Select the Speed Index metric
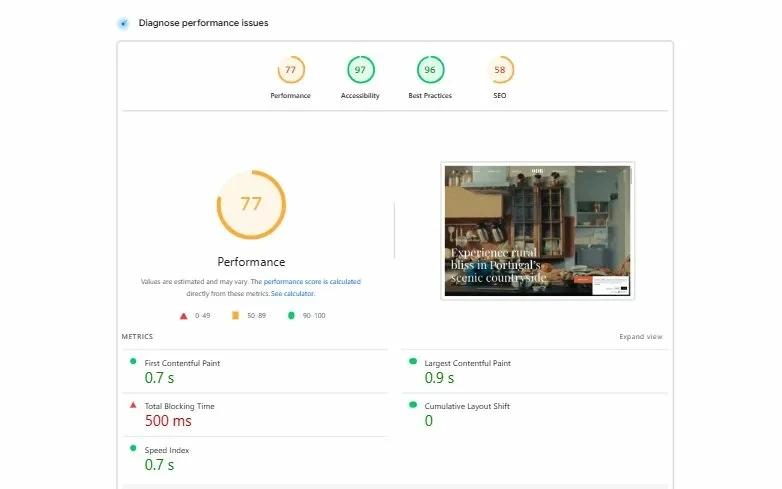 pyautogui.click(x=255, y=459)
